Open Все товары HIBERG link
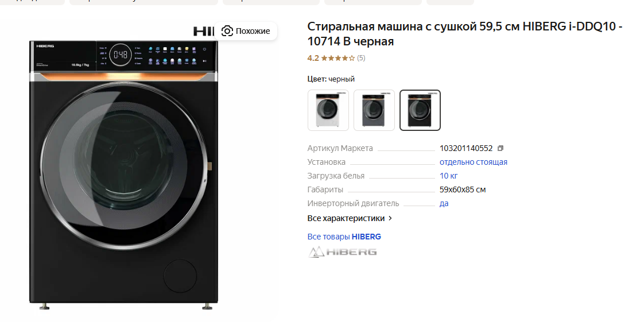Image resolution: width=644 pixels, height=325 pixels. 344,237
